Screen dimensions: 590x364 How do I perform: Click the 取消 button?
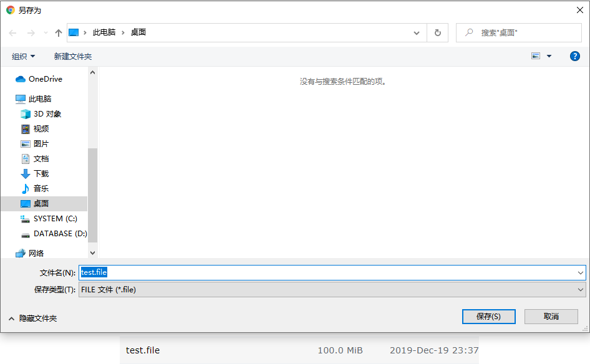(x=551, y=316)
